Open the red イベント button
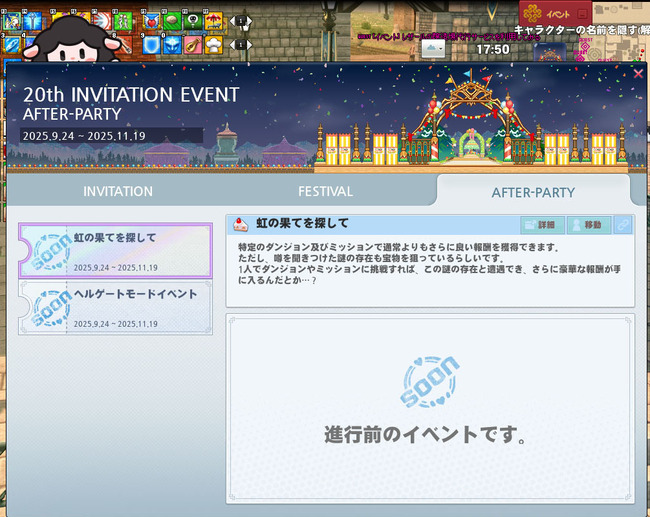 click(555, 14)
